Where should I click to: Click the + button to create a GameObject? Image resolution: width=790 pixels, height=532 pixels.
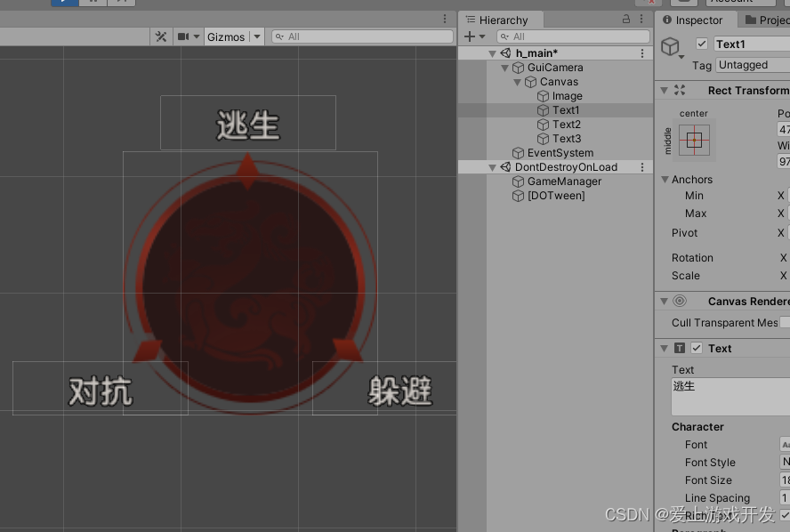pos(469,37)
